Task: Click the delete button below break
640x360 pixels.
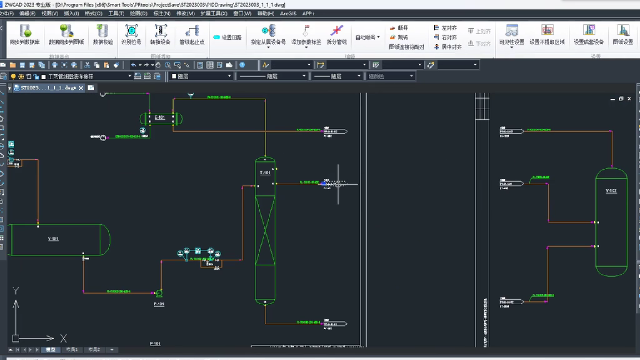Action: tap(399, 37)
